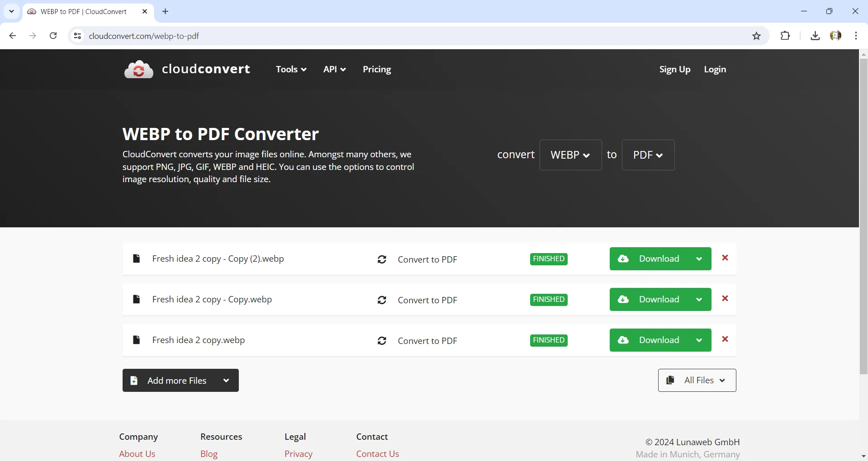This screenshot has width=868, height=461.
Task: Remove Fresh idea 2 copy - Copy.webp
Action: (x=725, y=298)
